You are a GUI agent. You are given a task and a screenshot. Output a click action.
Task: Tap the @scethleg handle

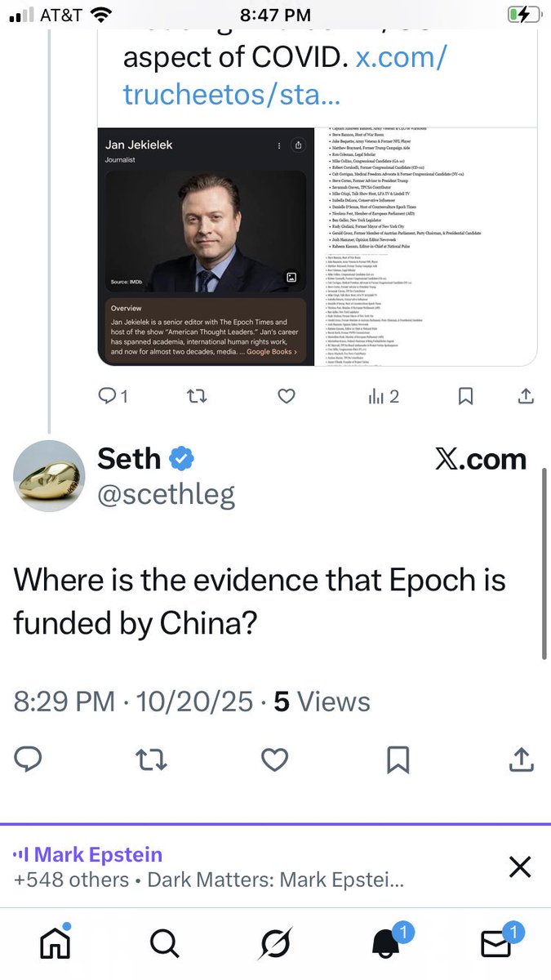[x=167, y=494]
